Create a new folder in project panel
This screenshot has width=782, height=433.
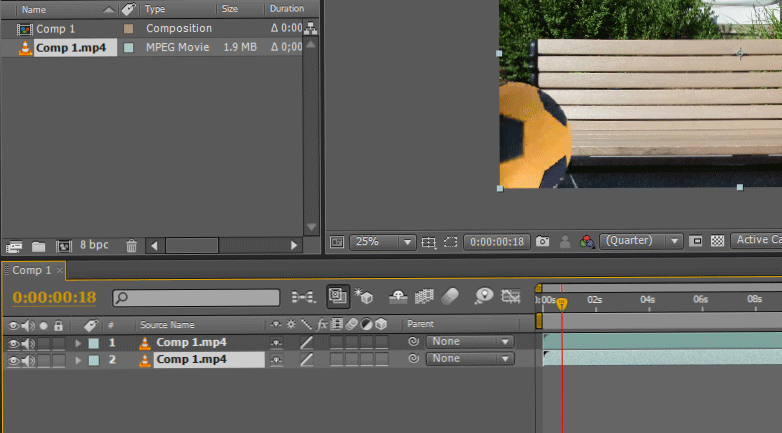[38, 246]
